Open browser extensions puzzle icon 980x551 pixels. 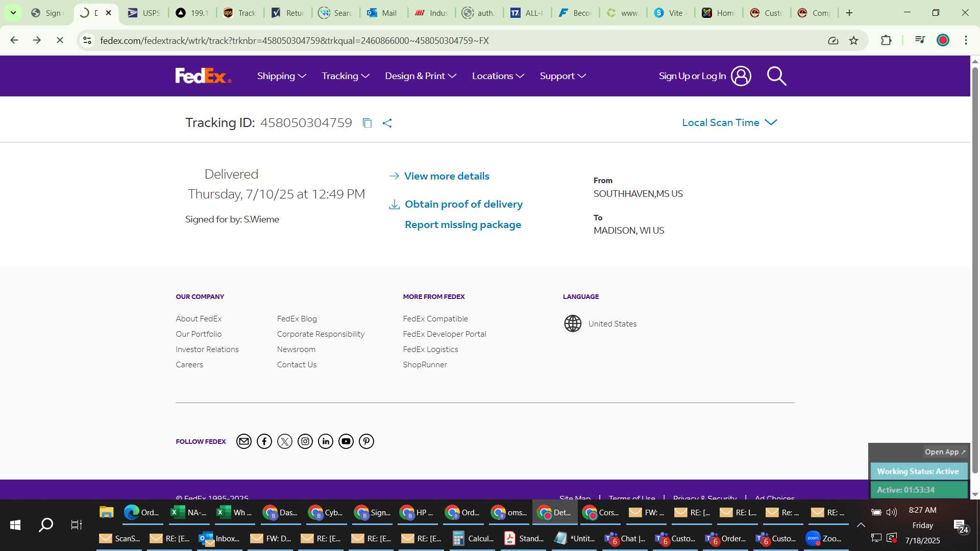point(886,40)
